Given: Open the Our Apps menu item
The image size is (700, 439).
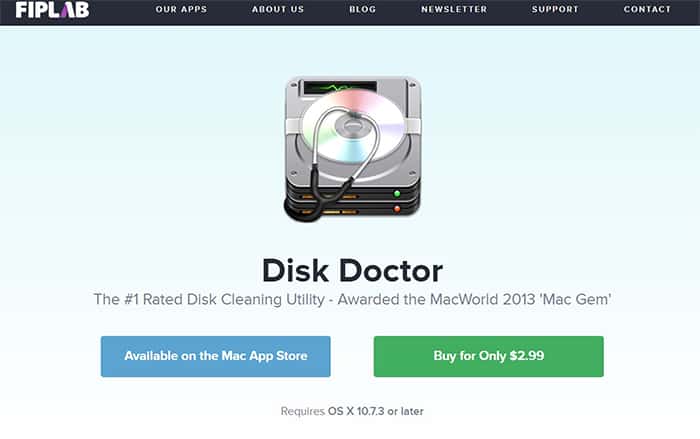Looking at the screenshot, I should pyautogui.click(x=181, y=9).
